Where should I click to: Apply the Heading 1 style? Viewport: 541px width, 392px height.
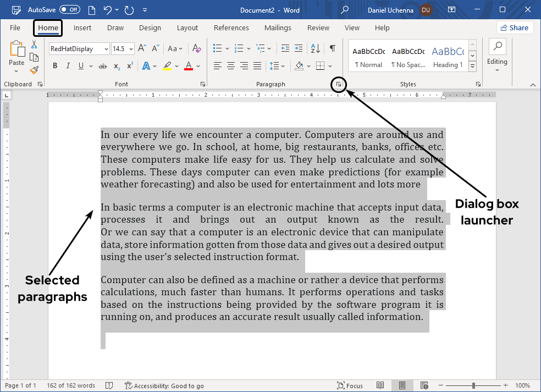click(448, 57)
